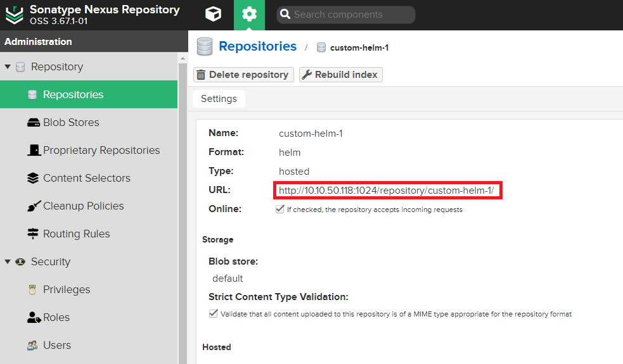The image size is (623, 364).
Task: Click the Administration panel header
Action: 94,41
